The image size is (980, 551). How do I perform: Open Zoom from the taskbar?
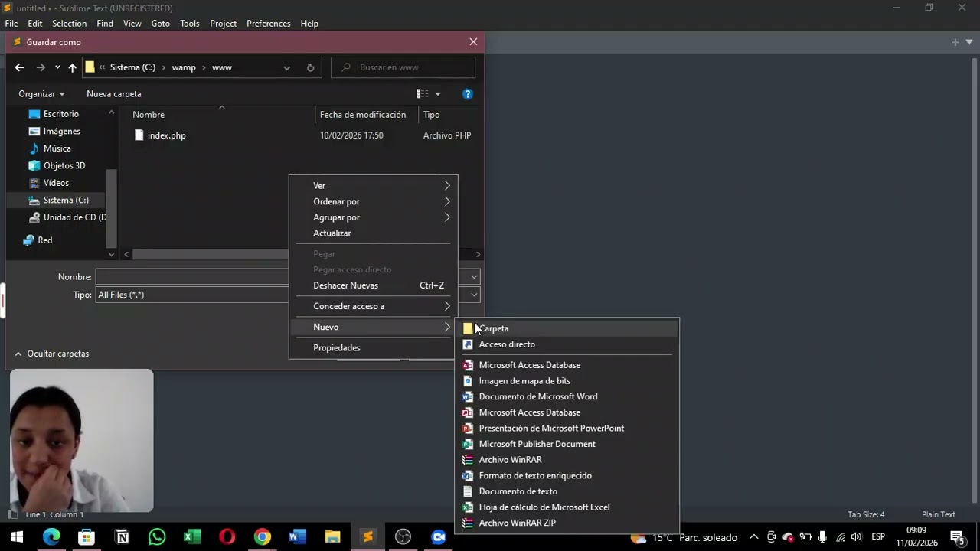point(439,537)
